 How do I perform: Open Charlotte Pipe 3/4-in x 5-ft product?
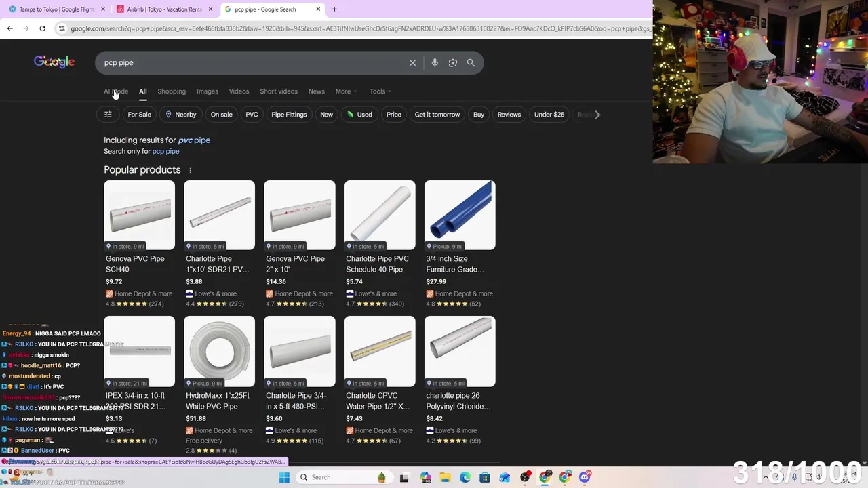(299, 381)
